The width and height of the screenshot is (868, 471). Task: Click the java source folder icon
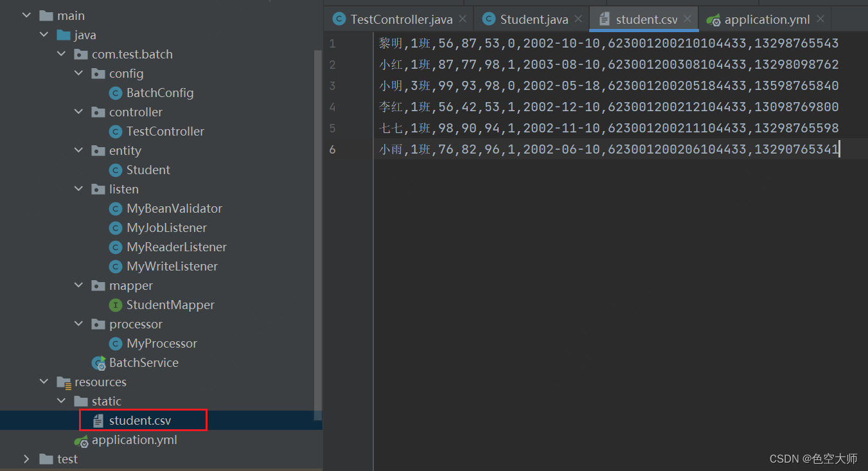pos(64,35)
